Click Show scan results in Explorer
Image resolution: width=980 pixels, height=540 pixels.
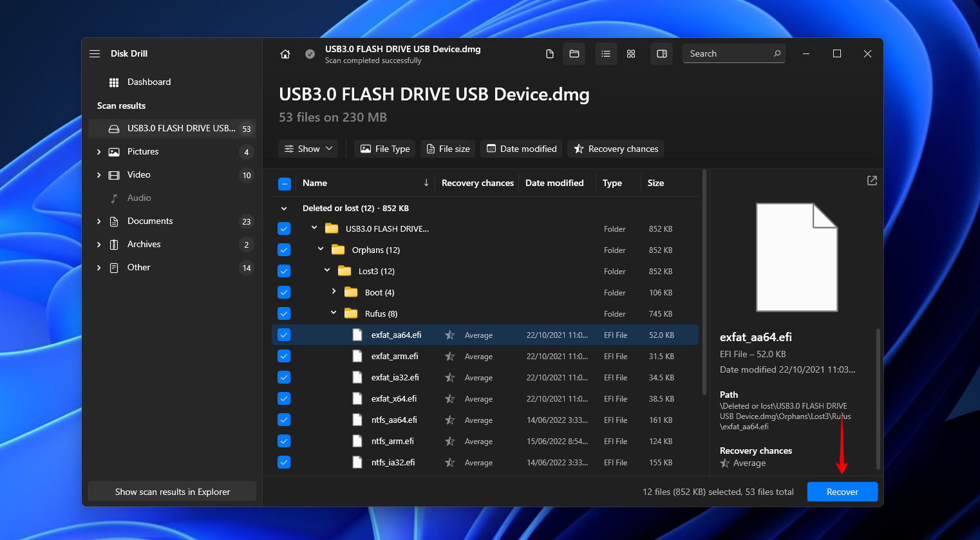(x=172, y=492)
